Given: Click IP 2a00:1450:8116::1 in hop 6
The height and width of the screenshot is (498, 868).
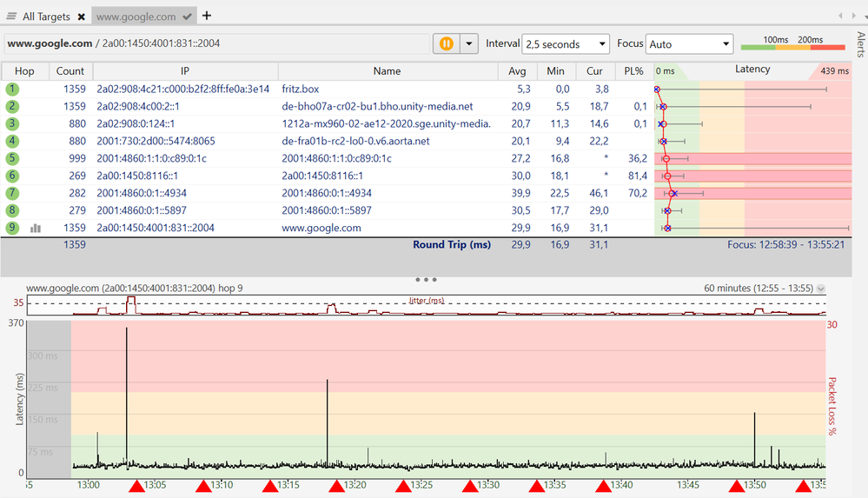Looking at the screenshot, I should [x=136, y=176].
